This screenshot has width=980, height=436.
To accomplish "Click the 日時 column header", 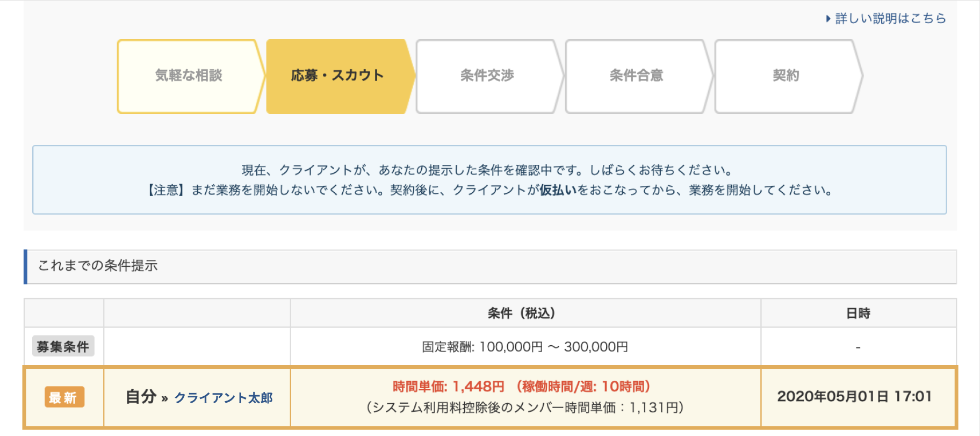I will pos(857,314).
